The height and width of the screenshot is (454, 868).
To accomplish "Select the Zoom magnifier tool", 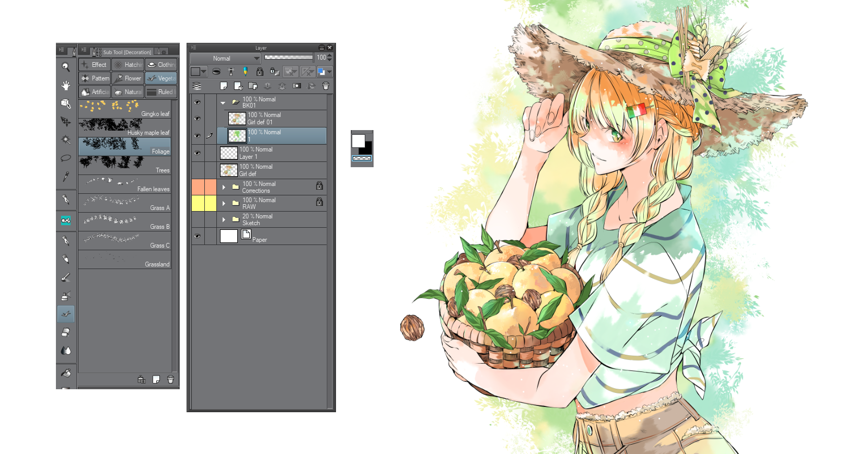I will coord(66,67).
